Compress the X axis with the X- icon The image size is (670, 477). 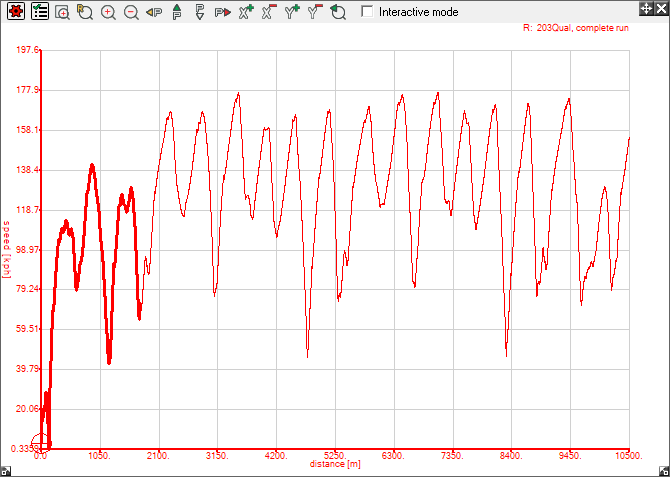pyautogui.click(x=269, y=12)
